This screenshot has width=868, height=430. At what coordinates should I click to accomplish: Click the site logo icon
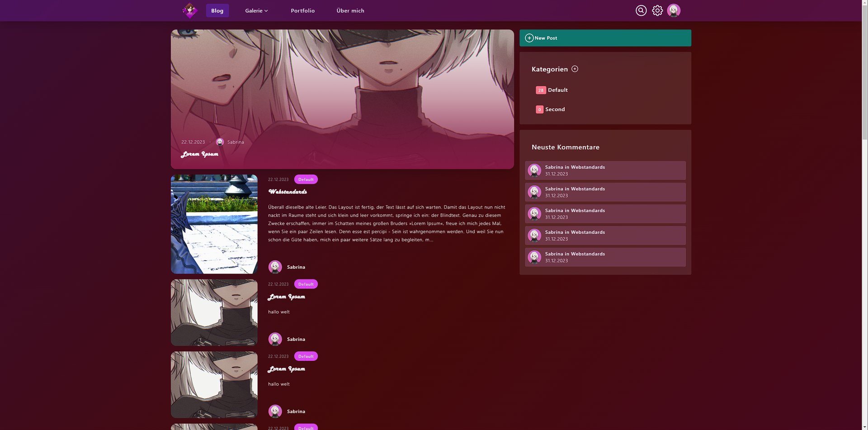click(189, 10)
